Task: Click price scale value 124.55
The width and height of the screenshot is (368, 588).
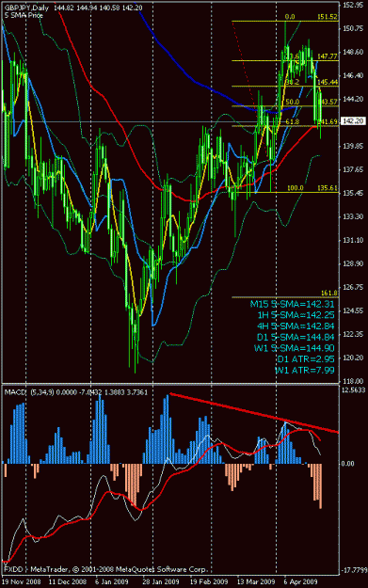Action: click(353, 310)
